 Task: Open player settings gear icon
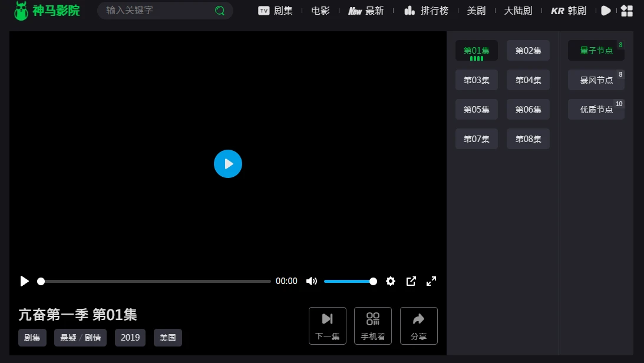tap(390, 281)
